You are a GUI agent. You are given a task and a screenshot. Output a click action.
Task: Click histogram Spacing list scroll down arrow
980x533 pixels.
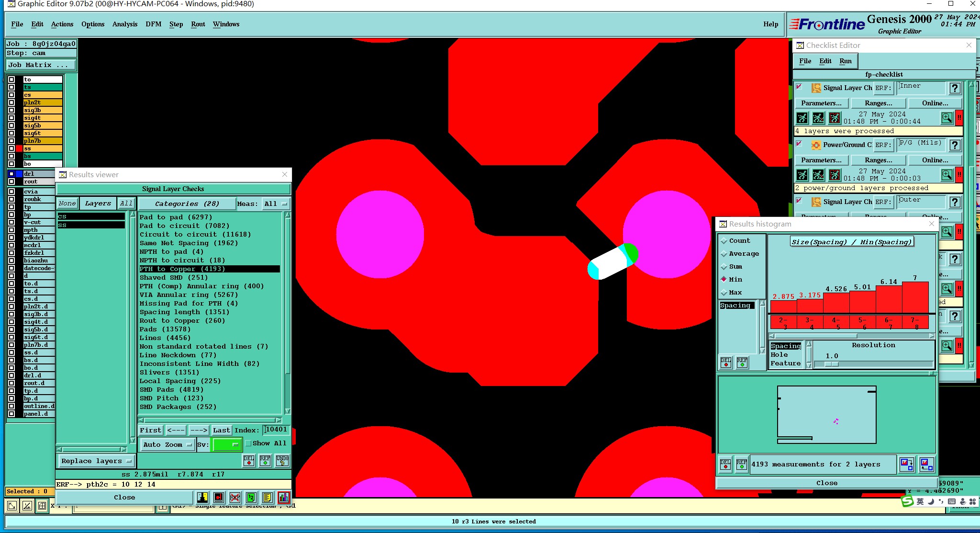click(x=762, y=351)
